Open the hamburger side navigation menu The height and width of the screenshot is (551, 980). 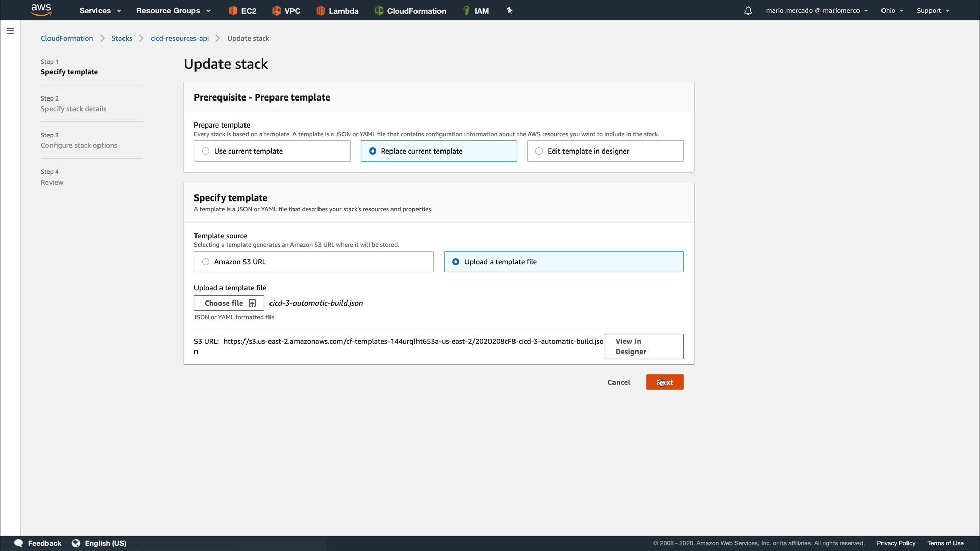10,31
